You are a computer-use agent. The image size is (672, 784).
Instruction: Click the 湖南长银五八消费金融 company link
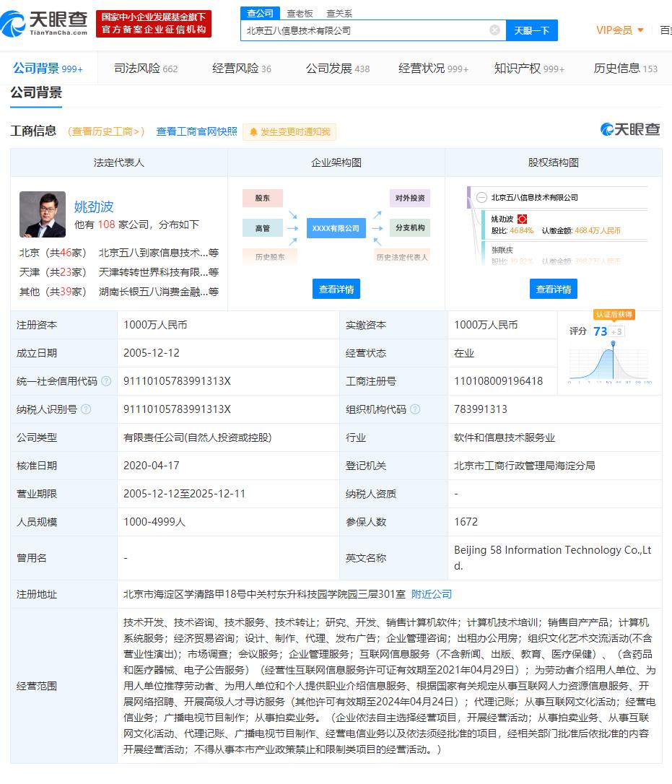pos(159,292)
